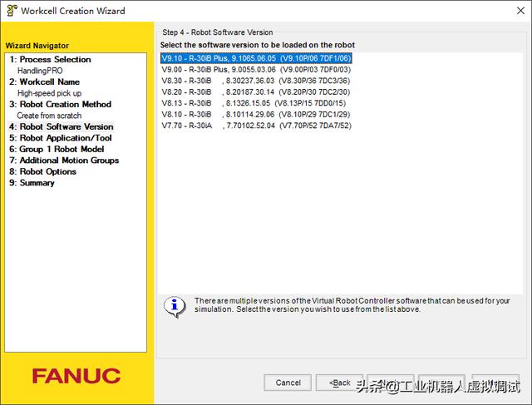This screenshot has width=532, height=405.
Task: Select V9.10 R-30iB Plus software version
Action: tap(256, 58)
